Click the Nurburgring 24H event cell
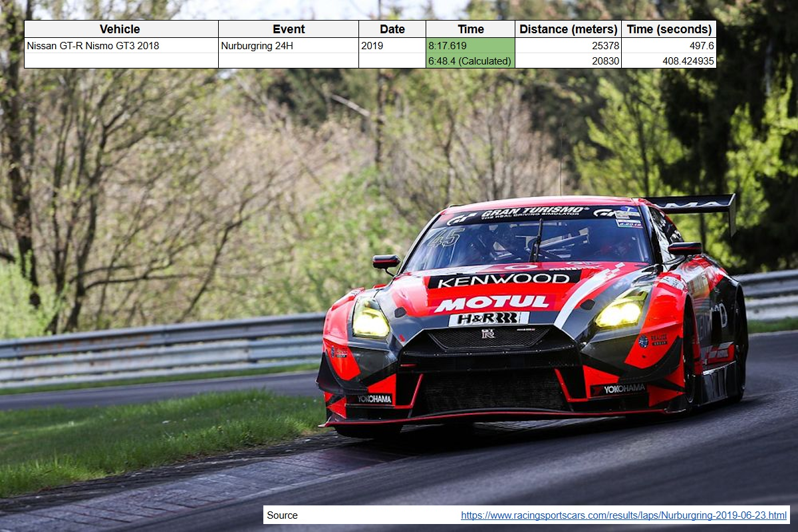The width and height of the screenshot is (798, 532). pyautogui.click(x=289, y=46)
